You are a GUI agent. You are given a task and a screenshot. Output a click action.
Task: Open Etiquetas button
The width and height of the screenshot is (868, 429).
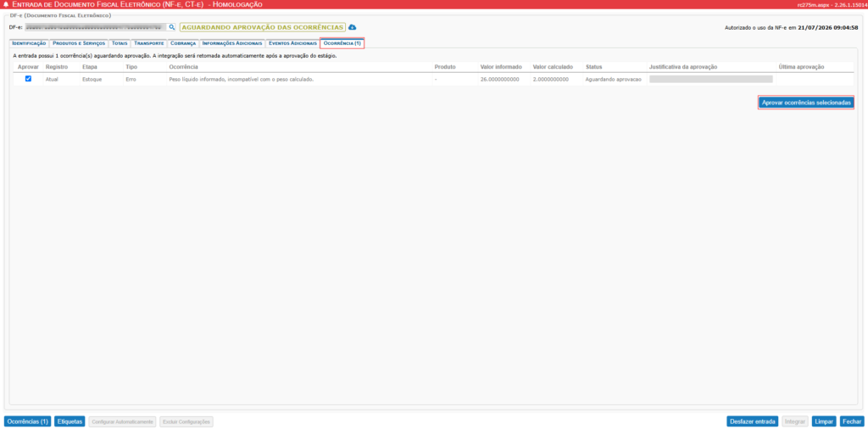70,422
